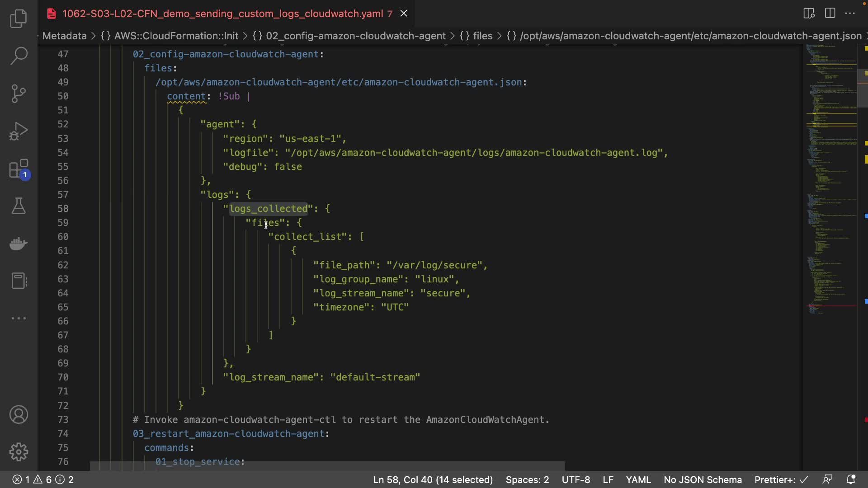The height and width of the screenshot is (488, 868).
Task: Show additional views ellipsis in activity bar
Action: pos(19,318)
